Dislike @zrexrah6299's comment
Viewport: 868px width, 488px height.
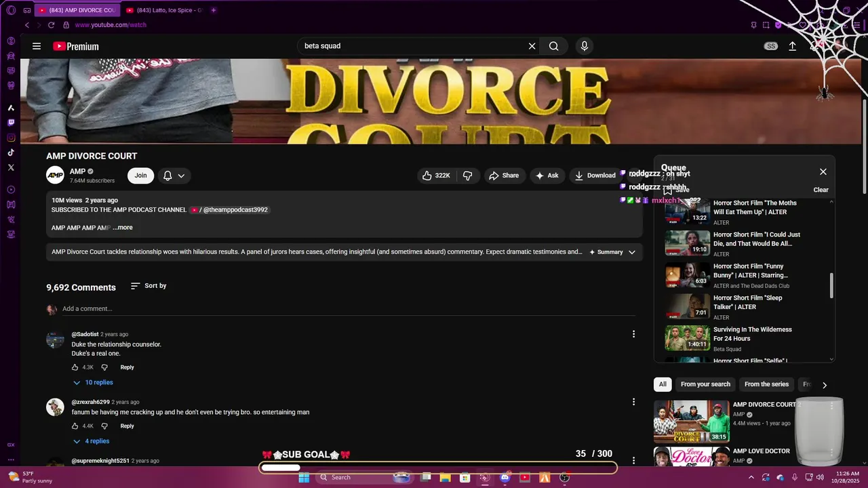click(x=104, y=426)
